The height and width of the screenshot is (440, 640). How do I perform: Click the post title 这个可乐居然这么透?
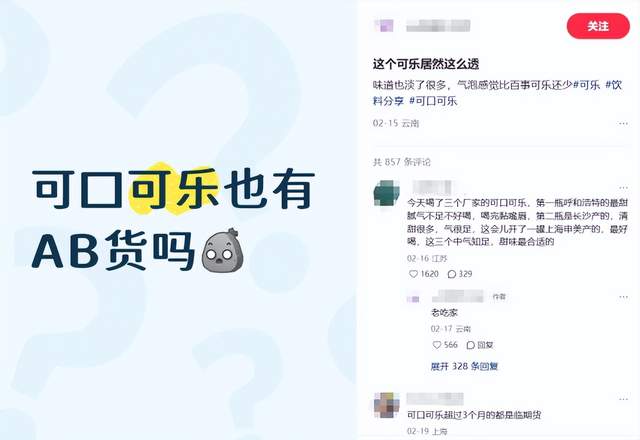(x=426, y=64)
